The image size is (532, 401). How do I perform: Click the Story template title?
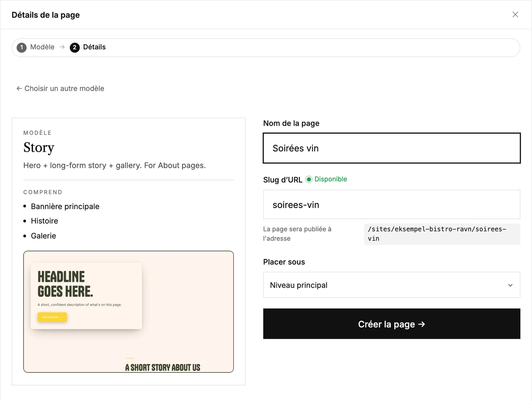(39, 148)
